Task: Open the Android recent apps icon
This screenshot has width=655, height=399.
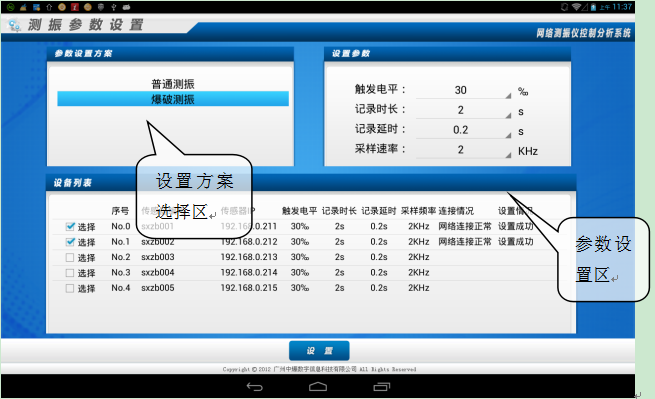Action: point(381,387)
